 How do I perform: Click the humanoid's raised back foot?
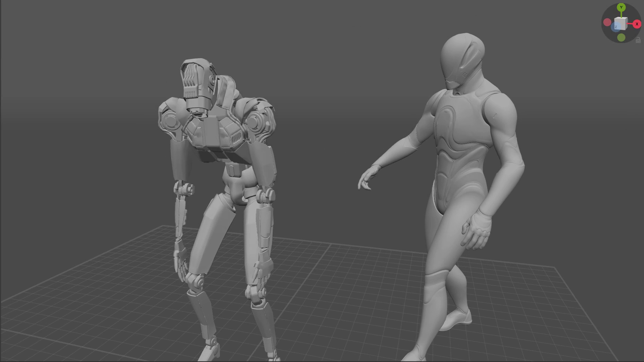(x=458, y=319)
